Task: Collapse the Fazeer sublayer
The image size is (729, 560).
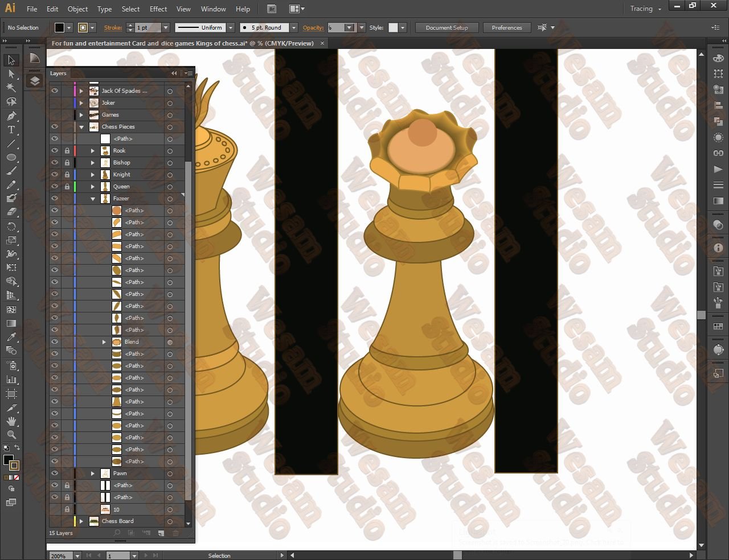Action: tap(93, 199)
